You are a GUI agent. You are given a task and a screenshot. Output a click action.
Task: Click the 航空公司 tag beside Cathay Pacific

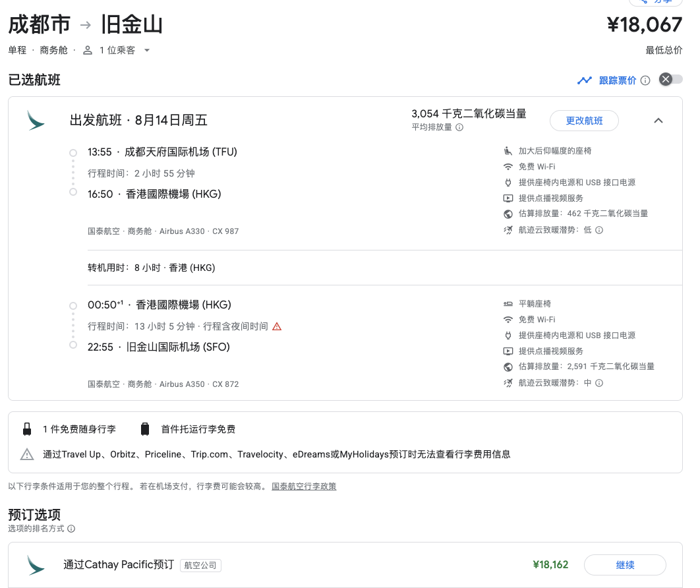pos(200,565)
